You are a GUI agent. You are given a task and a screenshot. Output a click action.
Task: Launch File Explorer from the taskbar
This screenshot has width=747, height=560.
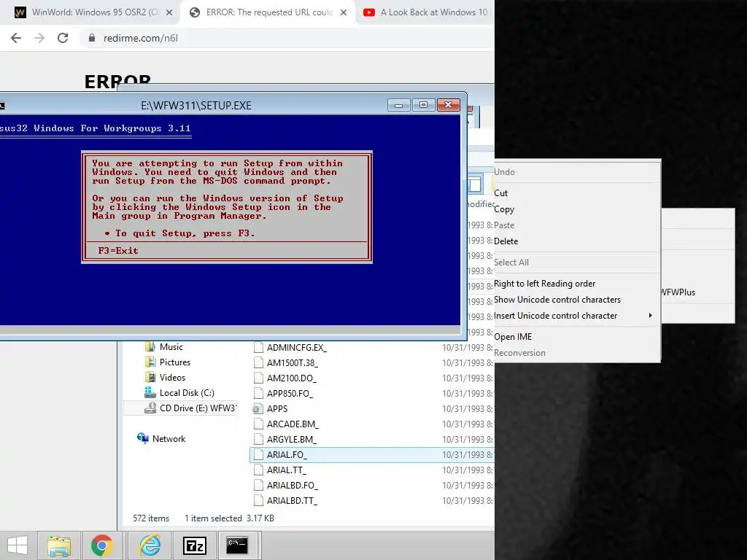[x=58, y=545]
